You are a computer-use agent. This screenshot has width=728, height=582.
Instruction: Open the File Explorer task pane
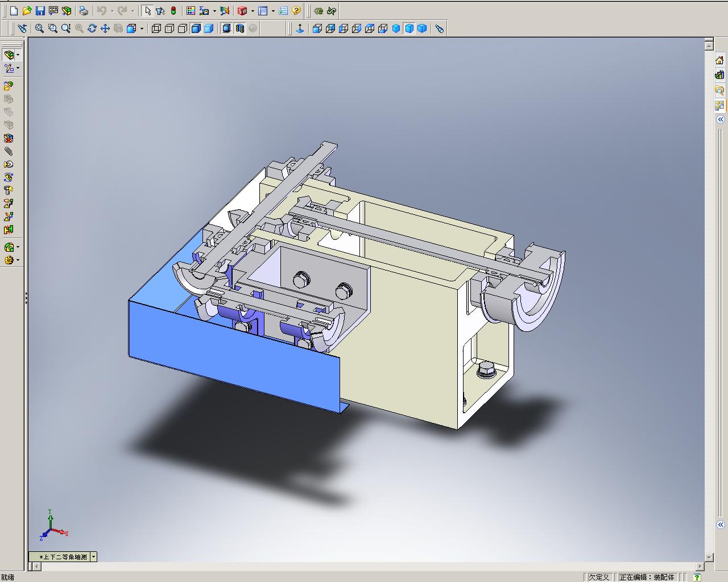click(x=720, y=90)
